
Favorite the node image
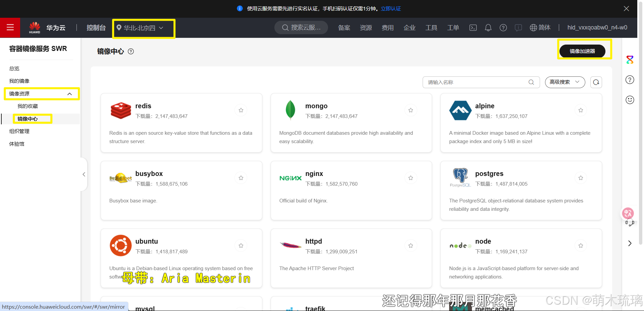pyautogui.click(x=581, y=246)
